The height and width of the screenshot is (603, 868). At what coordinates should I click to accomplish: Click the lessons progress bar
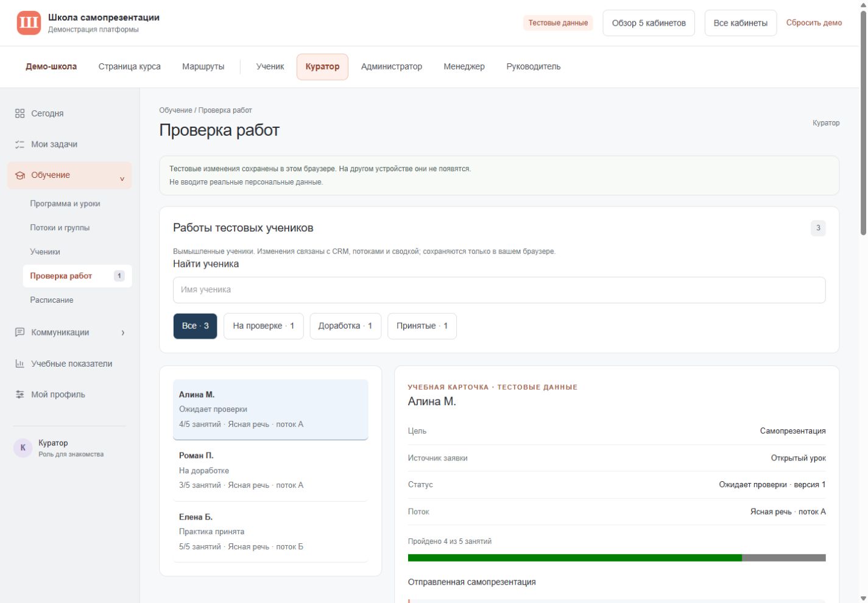click(x=617, y=558)
